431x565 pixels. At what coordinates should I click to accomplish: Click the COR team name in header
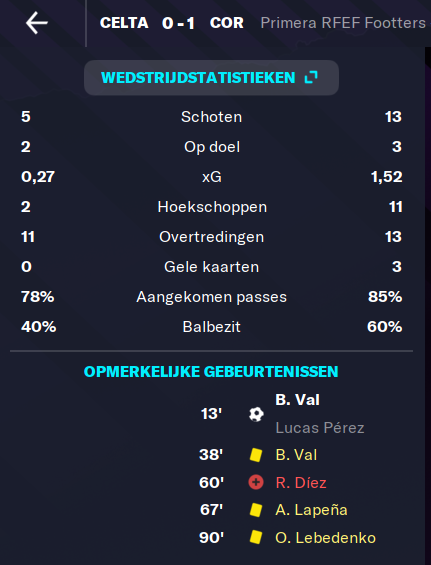[227, 23]
